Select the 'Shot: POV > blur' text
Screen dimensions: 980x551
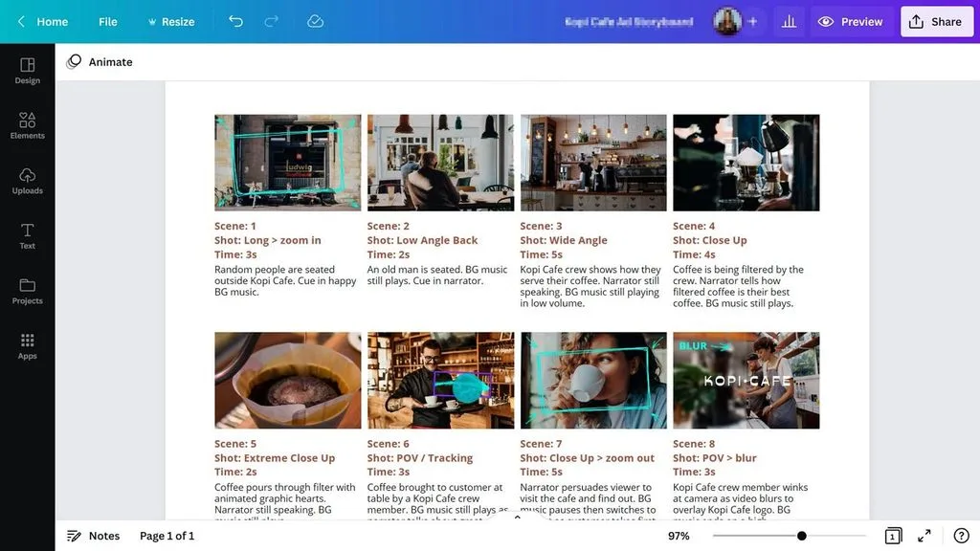tap(714, 458)
